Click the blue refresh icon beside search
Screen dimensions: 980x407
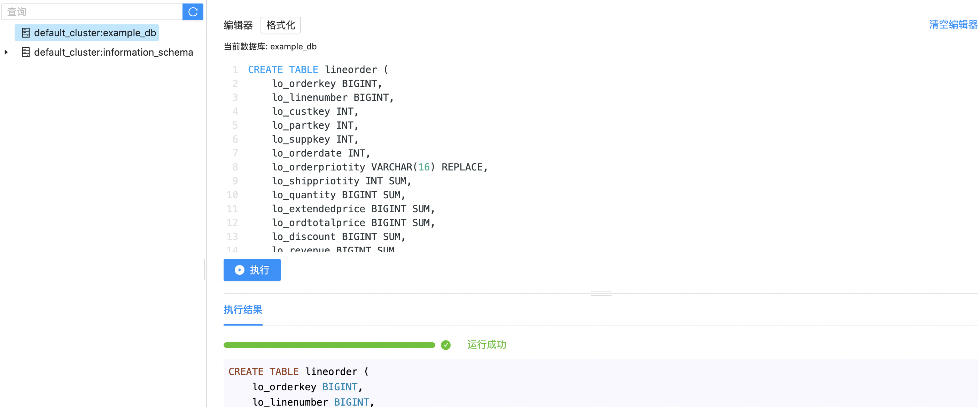tap(193, 12)
